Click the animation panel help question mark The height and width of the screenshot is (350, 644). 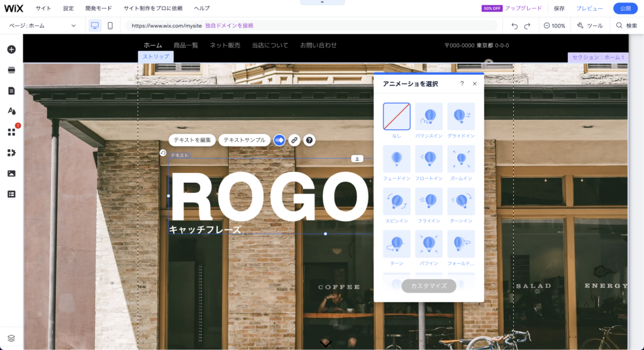[x=462, y=84]
